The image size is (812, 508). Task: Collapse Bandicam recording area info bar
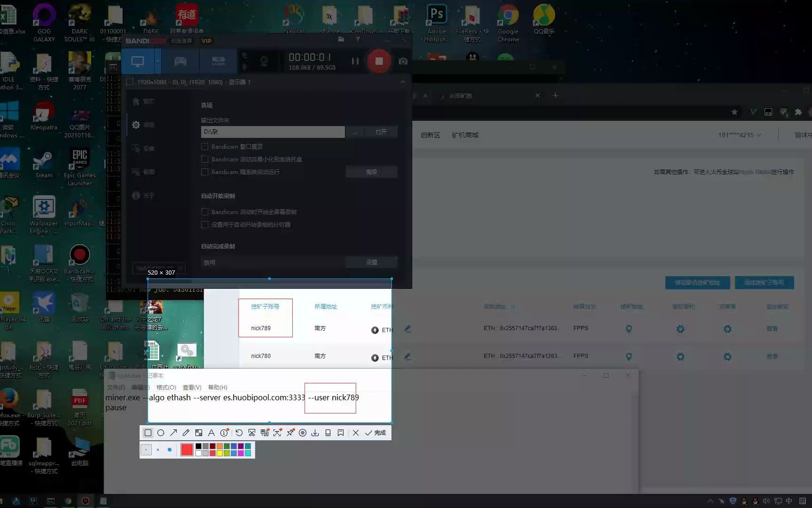pyautogui.click(x=403, y=82)
